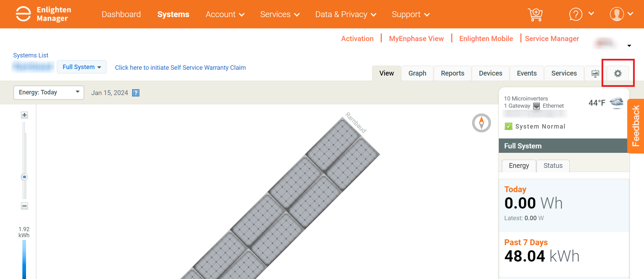The width and height of the screenshot is (644, 279).
Task: Click the System Normal green check icon
Action: (508, 127)
